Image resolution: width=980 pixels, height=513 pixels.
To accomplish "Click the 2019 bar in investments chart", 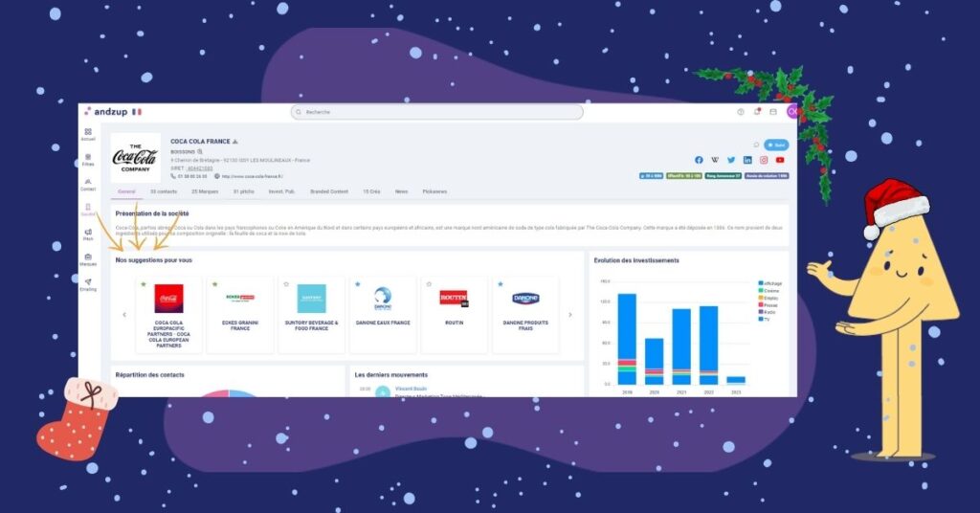I will click(x=627, y=339).
